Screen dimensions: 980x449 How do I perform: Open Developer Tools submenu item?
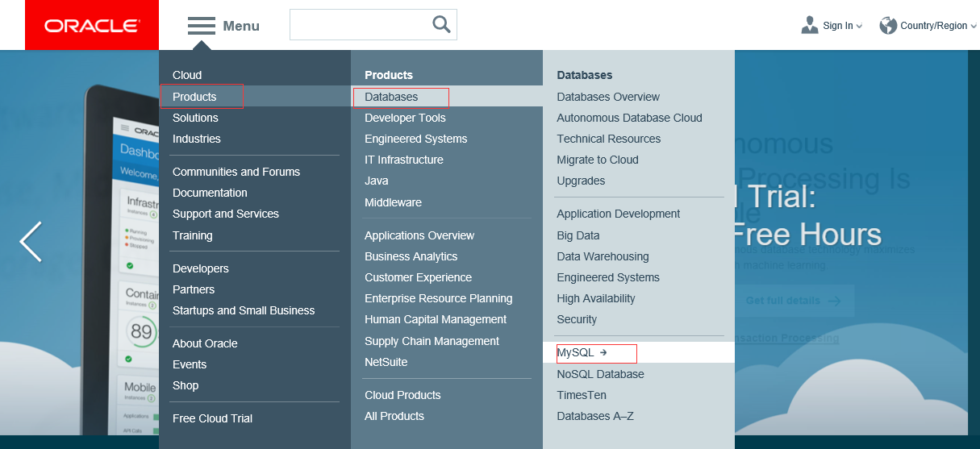pyautogui.click(x=405, y=118)
